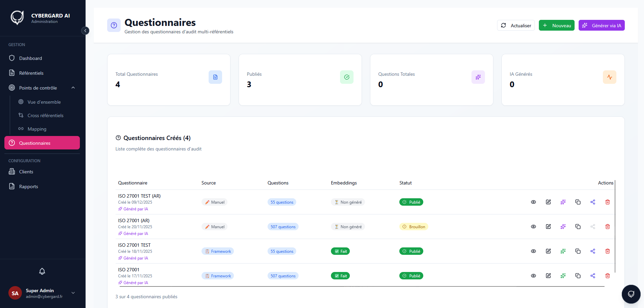Share the ISO 27001 TEST questionnaire
The height and width of the screenshot is (308, 644).
pos(593,251)
